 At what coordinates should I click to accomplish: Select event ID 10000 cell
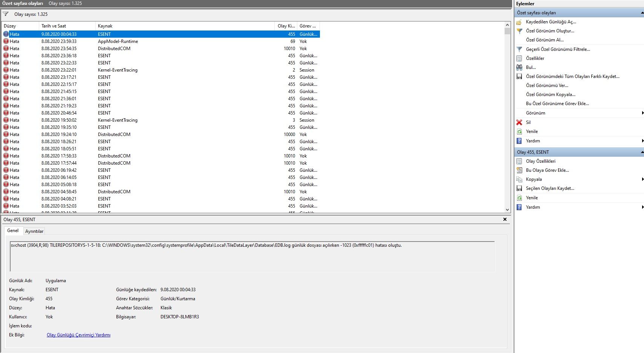pos(289,134)
